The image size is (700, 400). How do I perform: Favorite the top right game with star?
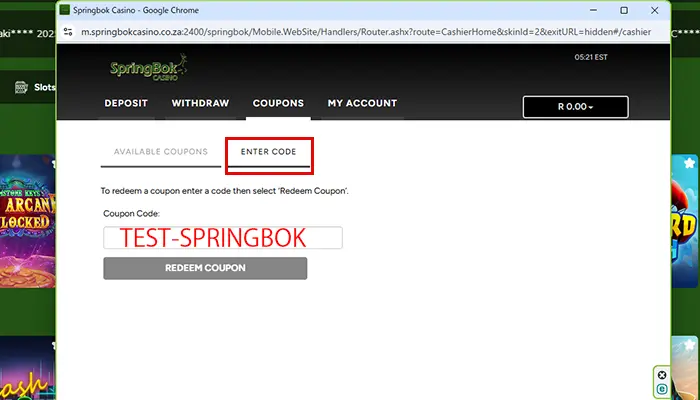(x=689, y=162)
